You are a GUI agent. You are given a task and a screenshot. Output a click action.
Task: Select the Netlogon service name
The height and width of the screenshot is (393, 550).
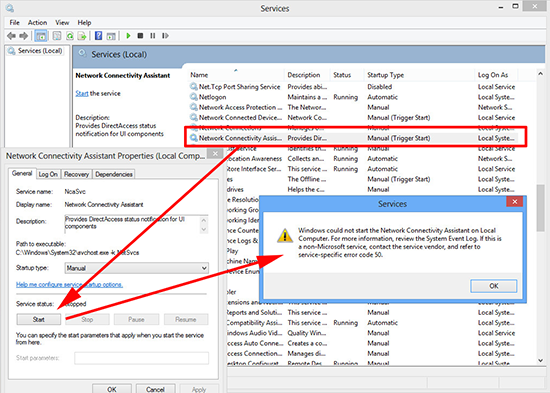[x=213, y=97]
